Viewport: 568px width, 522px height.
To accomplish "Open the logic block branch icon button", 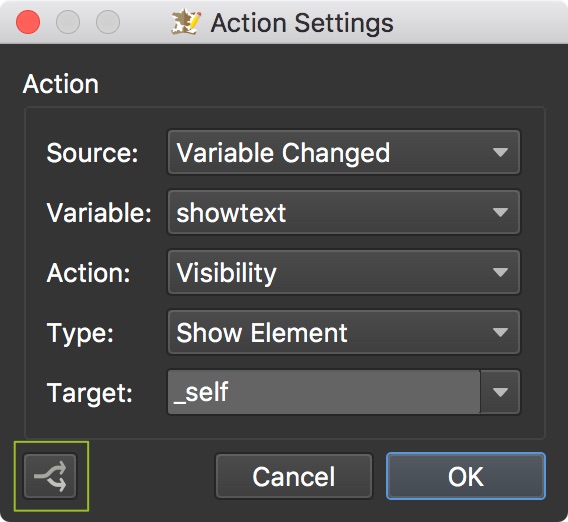I will coord(50,476).
